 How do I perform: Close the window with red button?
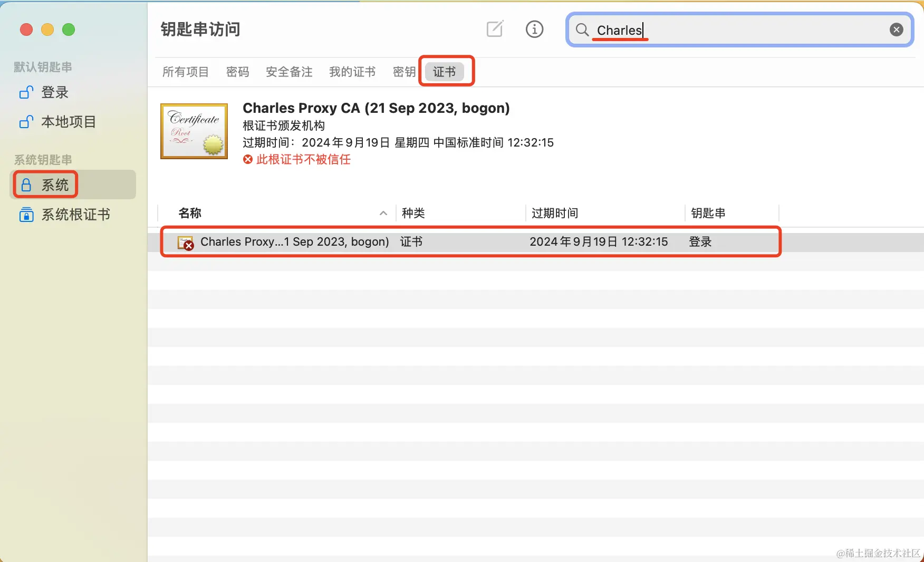(x=26, y=30)
